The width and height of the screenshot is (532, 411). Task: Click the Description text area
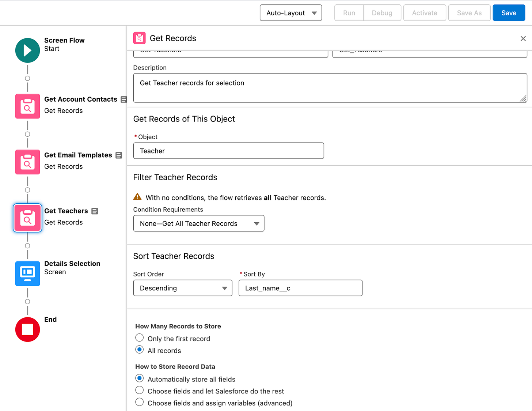point(330,88)
